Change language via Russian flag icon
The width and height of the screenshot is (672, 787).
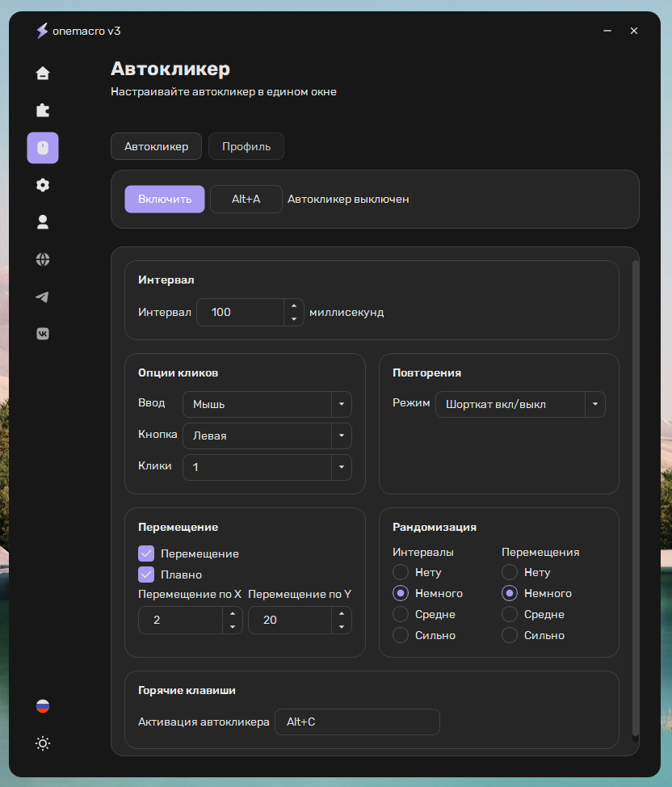(x=43, y=706)
